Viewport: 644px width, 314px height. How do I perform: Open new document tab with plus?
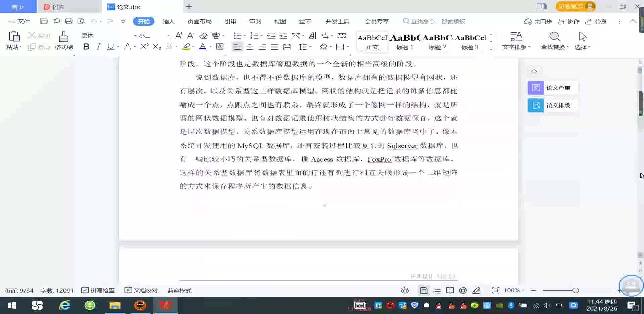189,7
